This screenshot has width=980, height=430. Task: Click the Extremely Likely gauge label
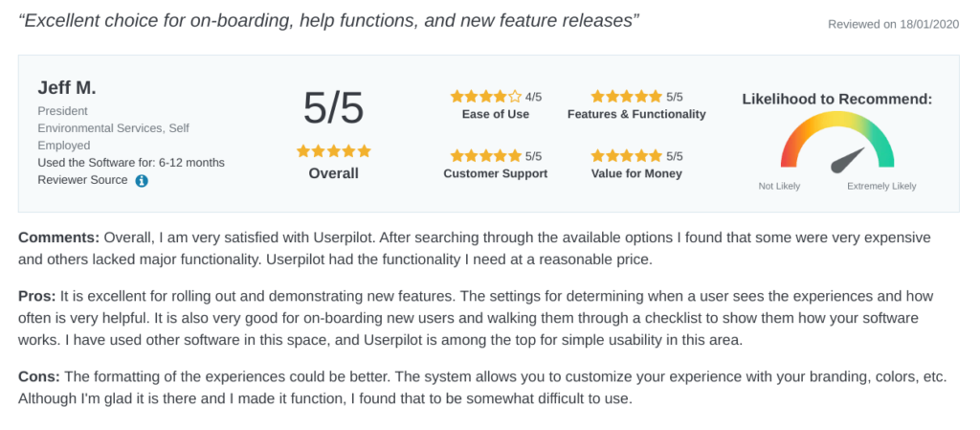pyautogui.click(x=881, y=186)
